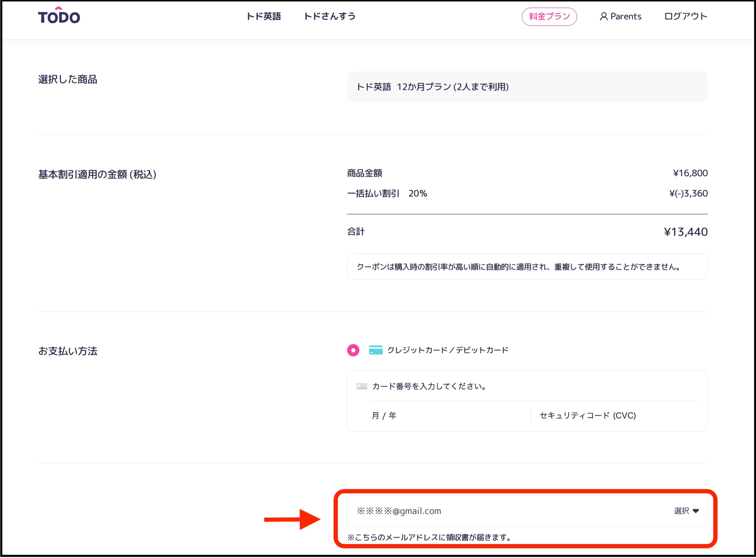This screenshot has height=558, width=756.
Task: Click the coupon notice text box
Action: tap(527, 267)
